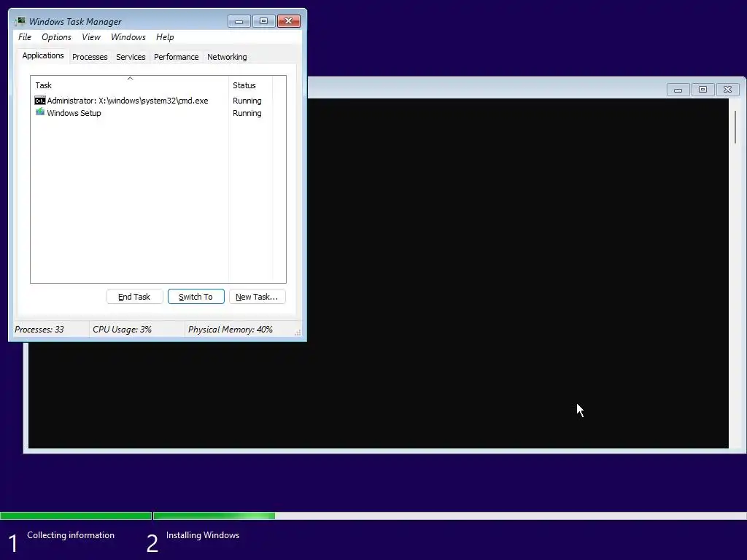Sort the list by the Task column header
Image resolution: width=747 pixels, height=560 pixels.
coord(129,85)
